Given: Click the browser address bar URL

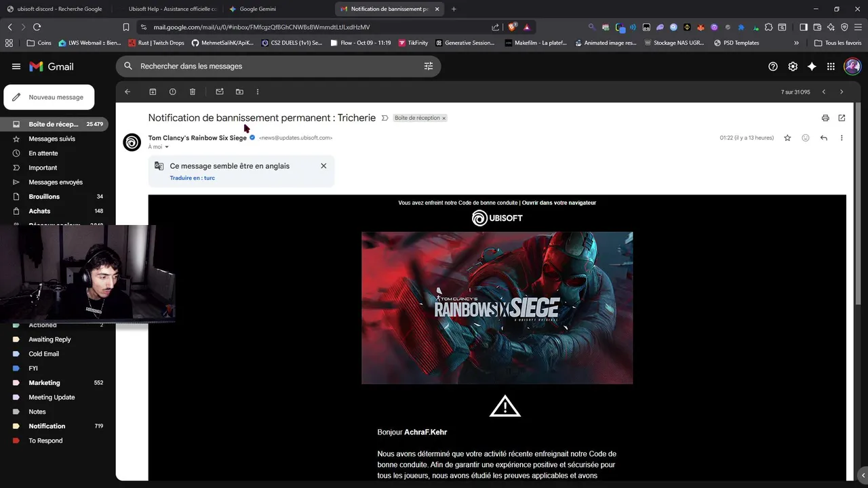Looking at the screenshot, I should [262, 27].
